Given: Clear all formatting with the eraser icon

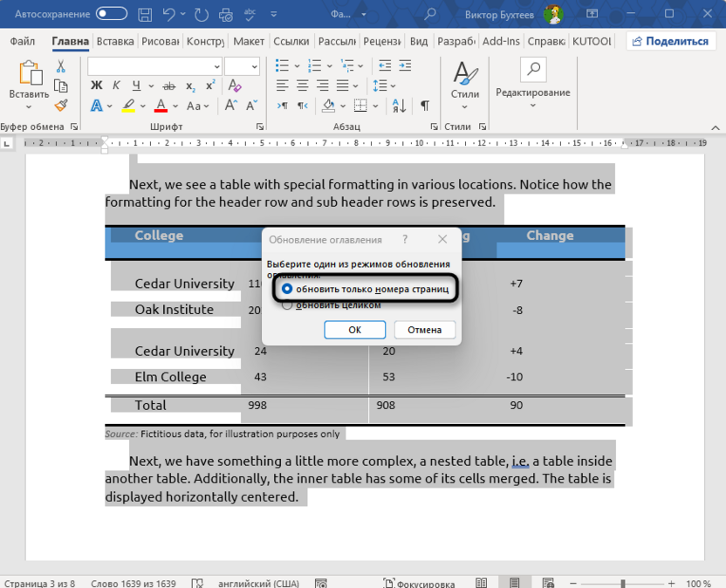Looking at the screenshot, I should 232,84.
